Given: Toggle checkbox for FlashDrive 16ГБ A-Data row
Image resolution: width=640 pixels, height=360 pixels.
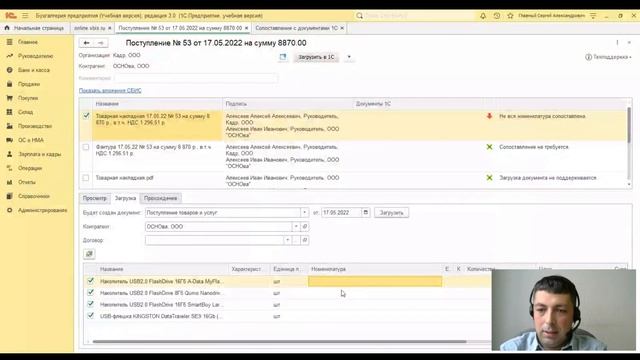Looking at the screenshot, I should tap(91, 281).
